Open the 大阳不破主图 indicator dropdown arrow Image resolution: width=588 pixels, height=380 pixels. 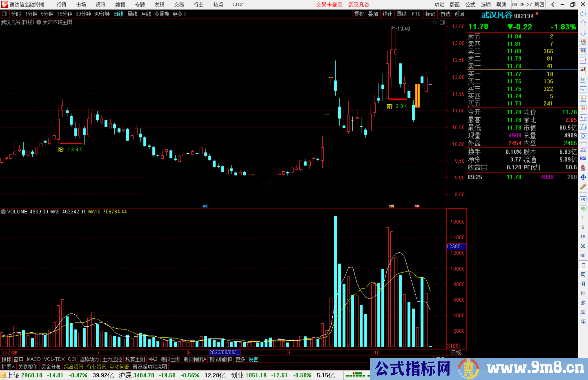[39, 22]
